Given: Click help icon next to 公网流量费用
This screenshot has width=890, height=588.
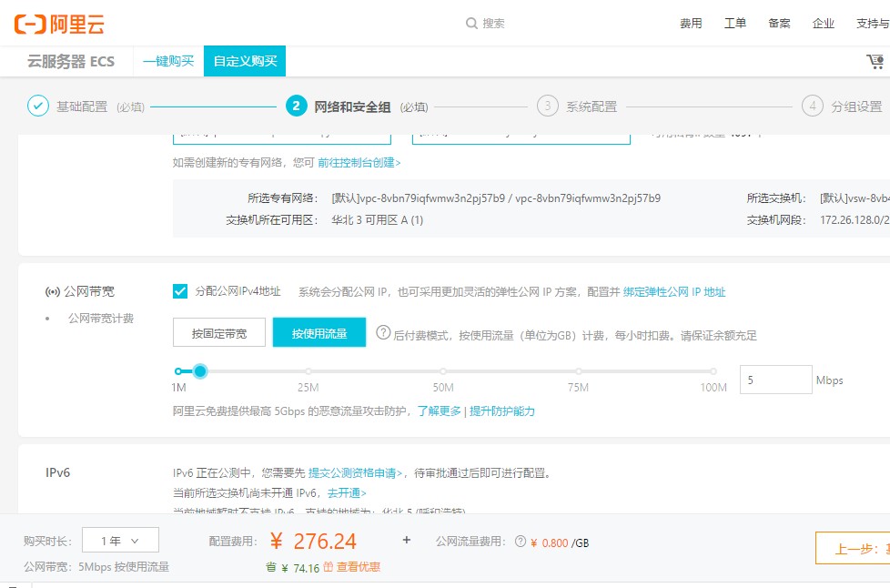Looking at the screenshot, I should click(x=521, y=542).
